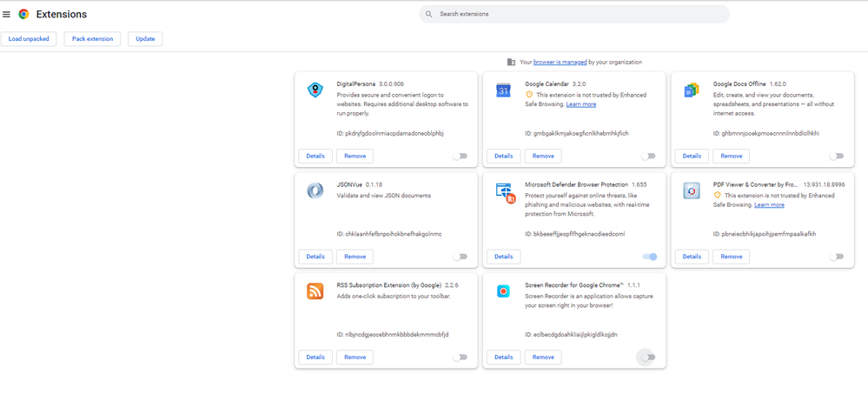
Task: Open the hamburger main menu
Action: [x=7, y=15]
